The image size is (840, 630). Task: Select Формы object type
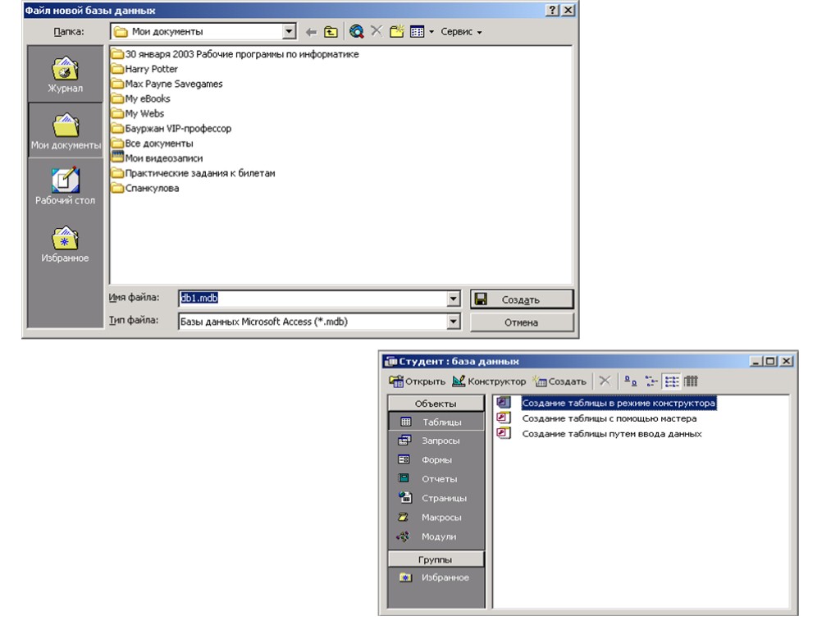tap(436, 460)
